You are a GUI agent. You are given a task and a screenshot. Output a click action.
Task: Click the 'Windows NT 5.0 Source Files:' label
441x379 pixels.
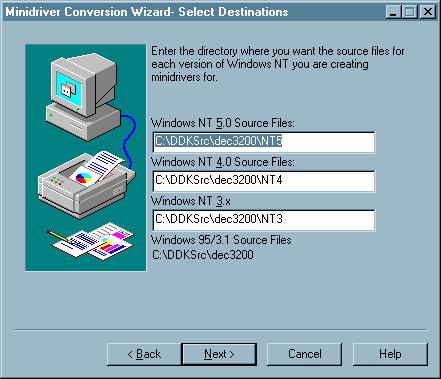tap(223, 123)
